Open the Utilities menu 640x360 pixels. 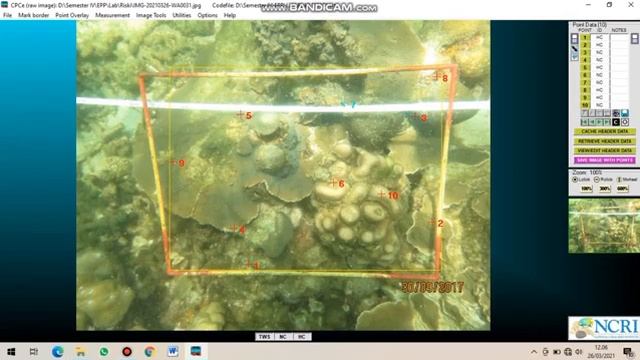click(x=182, y=15)
